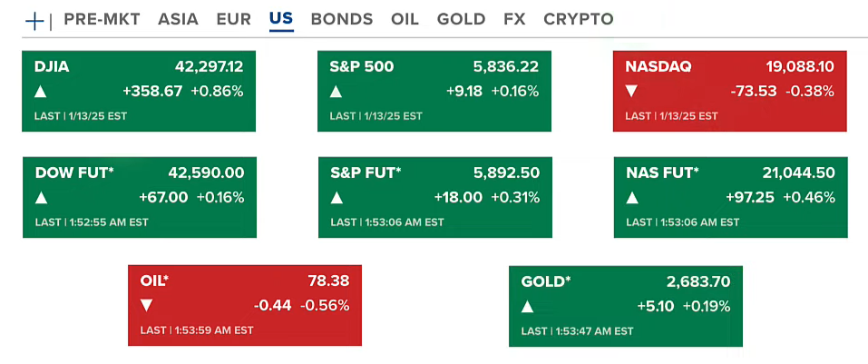The height and width of the screenshot is (364, 868).
Task: View the GOLD commodity quote tile
Action: pyautogui.click(x=626, y=306)
